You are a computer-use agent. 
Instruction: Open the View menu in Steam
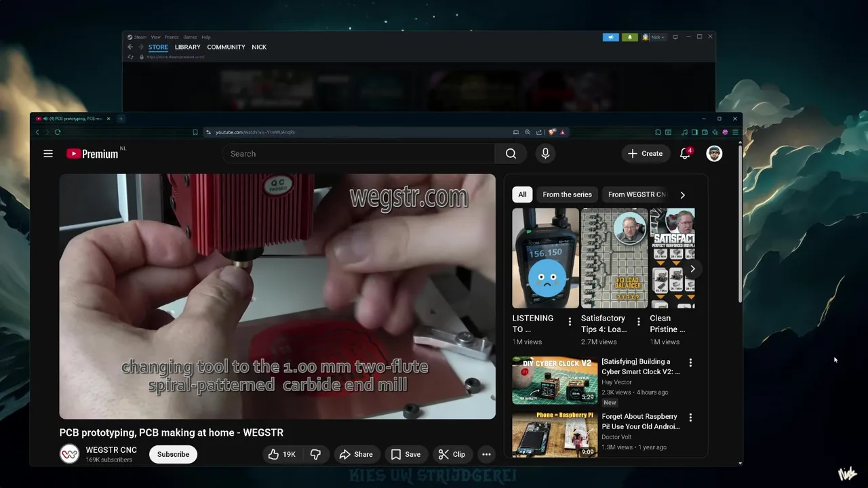(156, 37)
